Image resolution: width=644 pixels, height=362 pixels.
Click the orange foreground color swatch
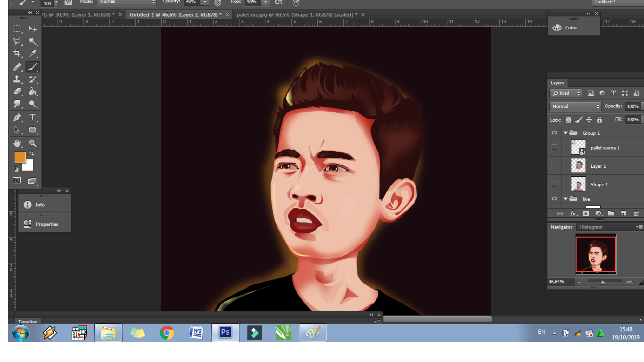[x=20, y=157]
